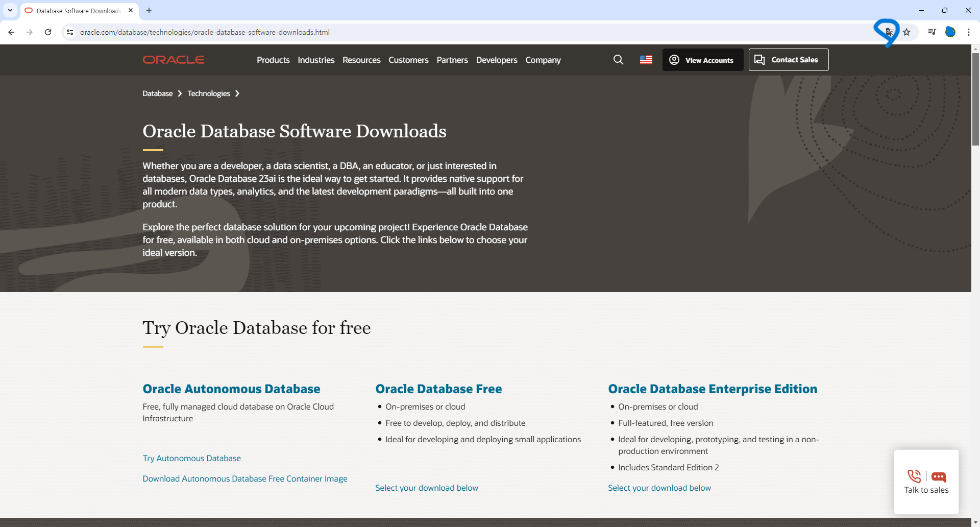Go back with the browser back arrow
This screenshot has height=527, width=980.
pyautogui.click(x=11, y=32)
